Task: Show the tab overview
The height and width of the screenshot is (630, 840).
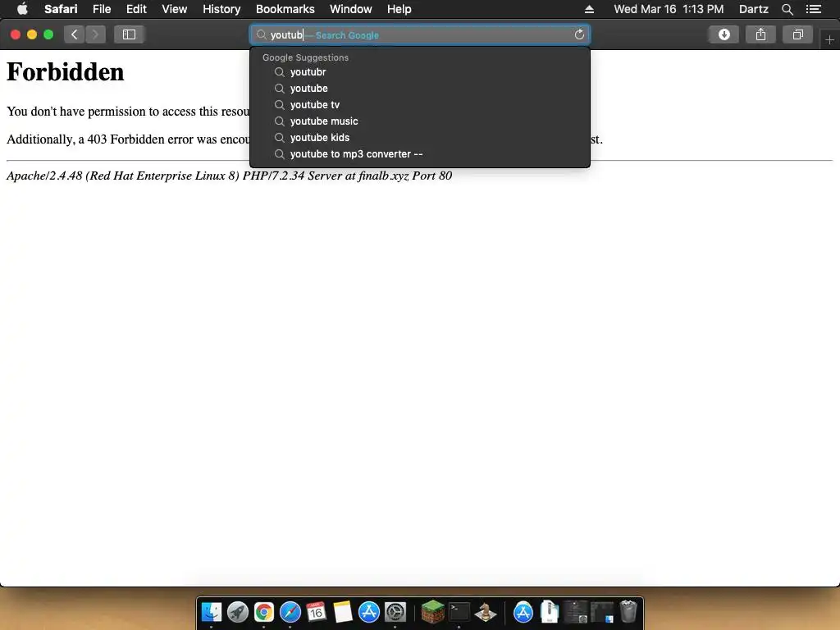Action: 797,34
